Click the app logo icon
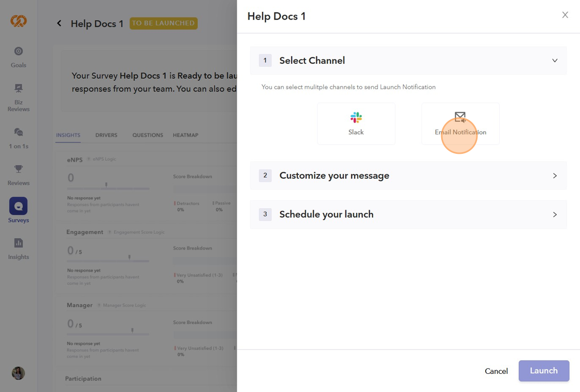Viewport: 580px width, 392px height. 19,21
